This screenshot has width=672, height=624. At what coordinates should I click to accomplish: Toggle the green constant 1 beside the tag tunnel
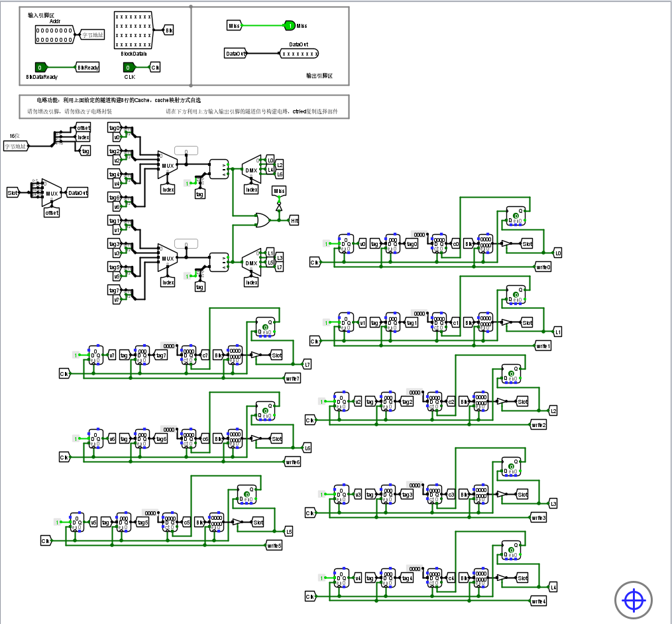(187, 182)
